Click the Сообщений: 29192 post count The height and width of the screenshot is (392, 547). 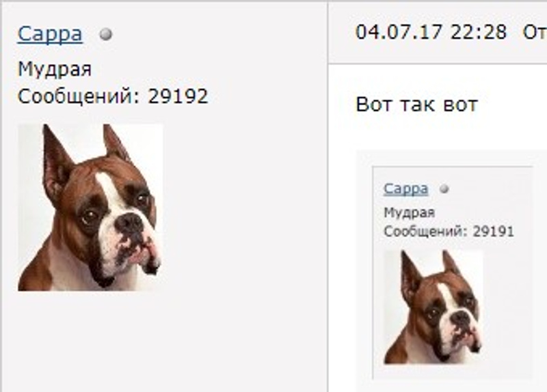pos(113,96)
